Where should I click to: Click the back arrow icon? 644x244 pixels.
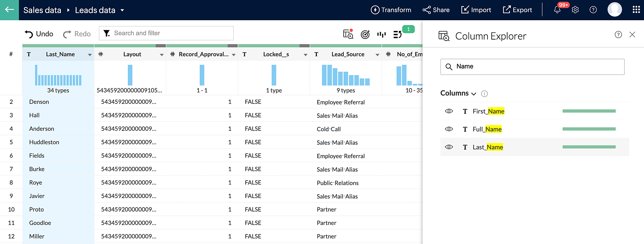pos(9,10)
